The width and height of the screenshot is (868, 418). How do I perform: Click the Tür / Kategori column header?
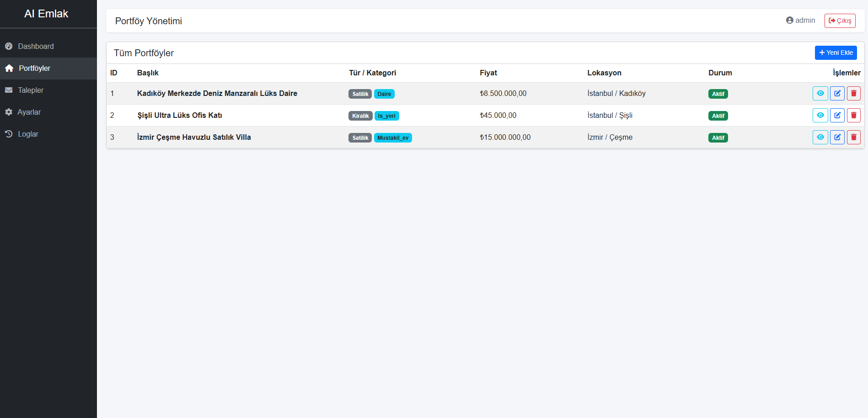pos(372,73)
